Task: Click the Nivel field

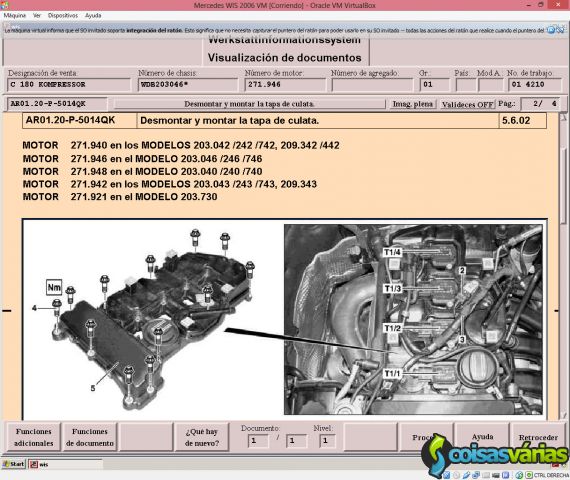Action: 327,441
